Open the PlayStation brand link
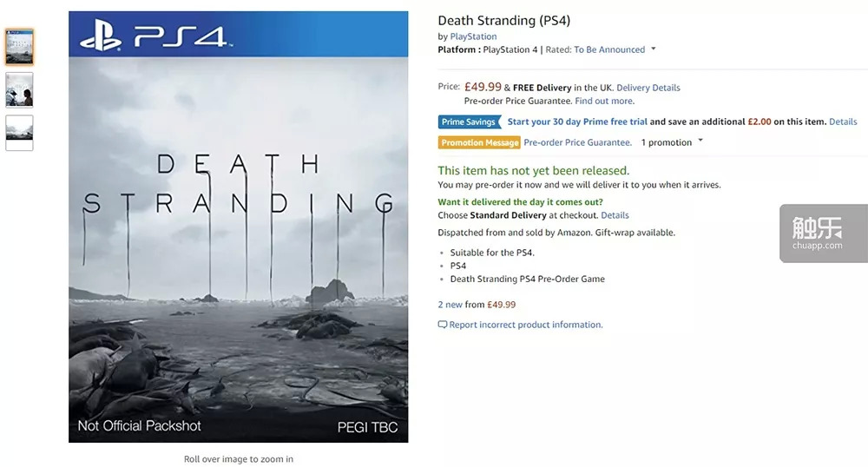The width and height of the screenshot is (868, 467). pyautogui.click(x=473, y=36)
